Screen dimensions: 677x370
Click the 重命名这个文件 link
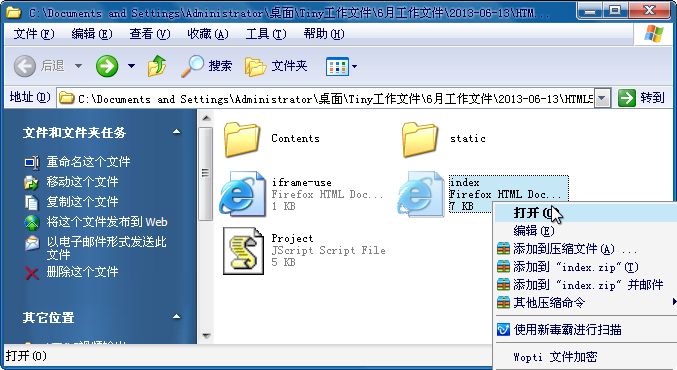[89, 162]
